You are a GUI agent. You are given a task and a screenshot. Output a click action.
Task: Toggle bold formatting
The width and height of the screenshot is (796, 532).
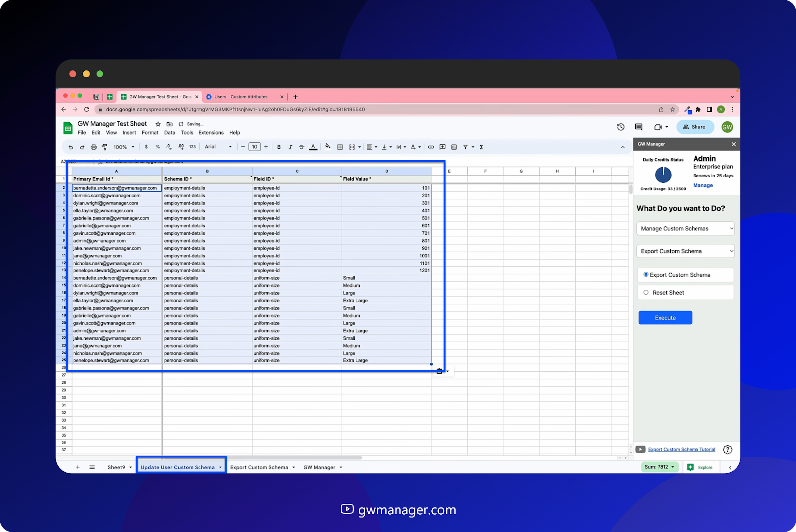tap(279, 147)
